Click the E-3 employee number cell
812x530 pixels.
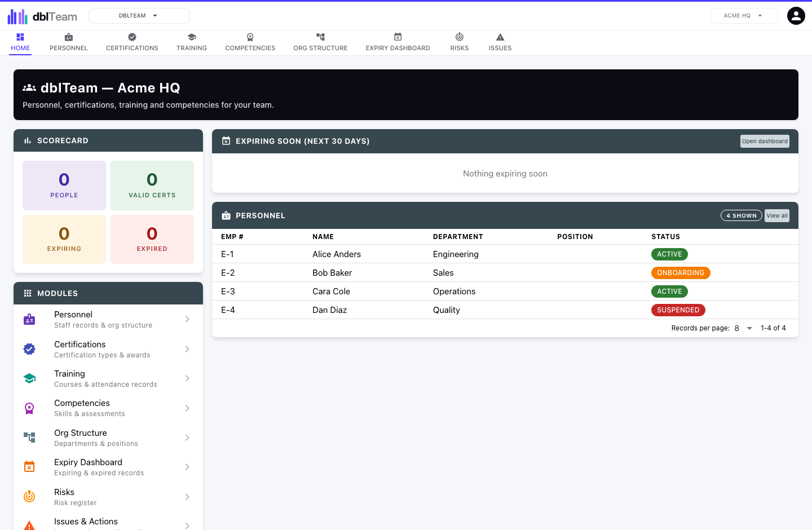(x=228, y=291)
